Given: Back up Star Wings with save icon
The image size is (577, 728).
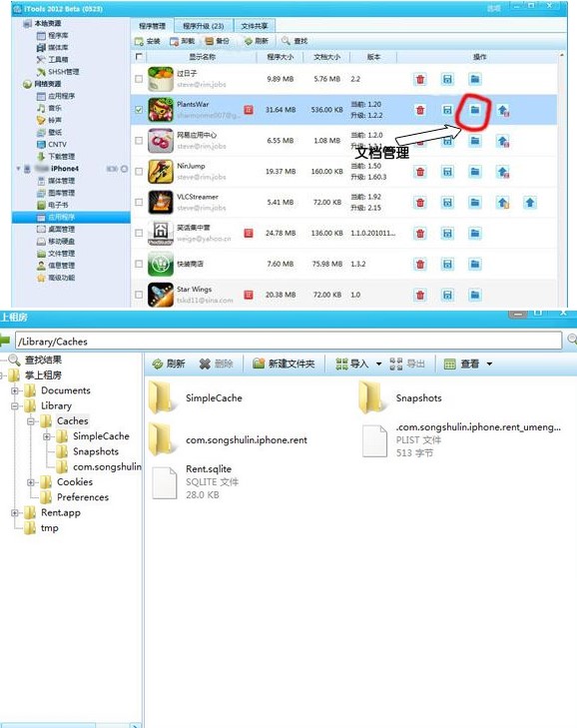Looking at the screenshot, I should tap(447, 295).
